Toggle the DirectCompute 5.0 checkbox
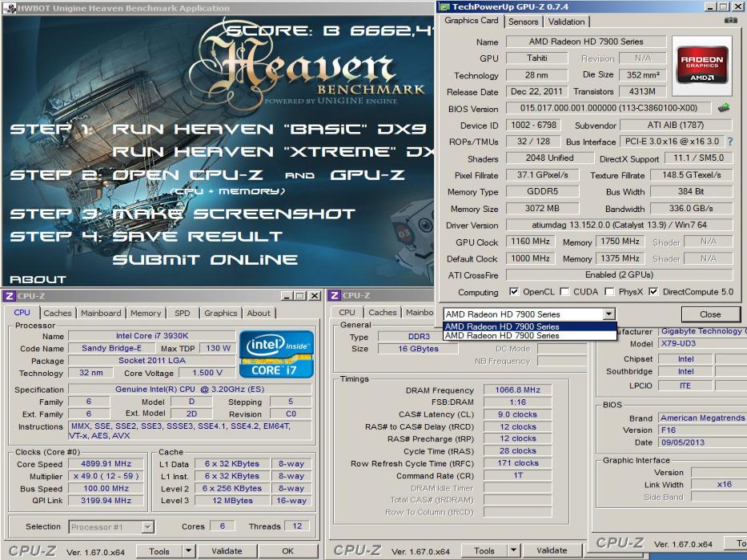The width and height of the screenshot is (747, 560). [x=653, y=291]
